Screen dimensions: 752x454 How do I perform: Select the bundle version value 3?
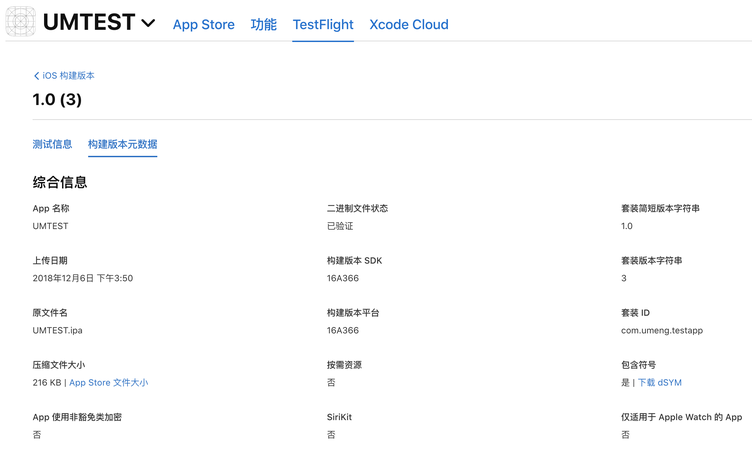point(624,278)
